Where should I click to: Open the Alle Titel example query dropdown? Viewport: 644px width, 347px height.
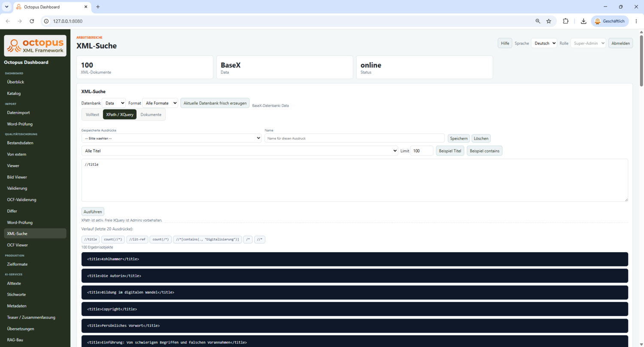[240, 151]
